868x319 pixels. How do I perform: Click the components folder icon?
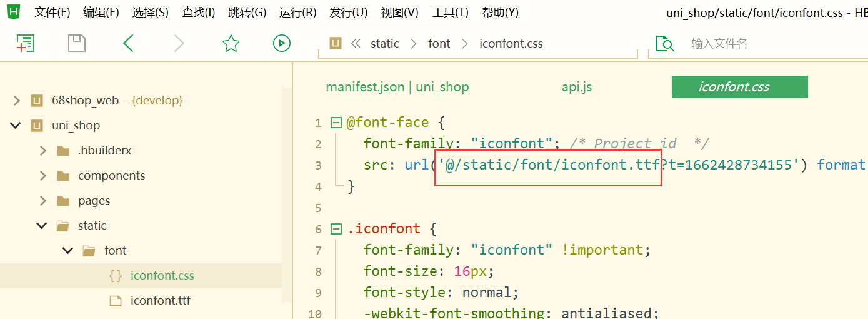[x=62, y=176]
